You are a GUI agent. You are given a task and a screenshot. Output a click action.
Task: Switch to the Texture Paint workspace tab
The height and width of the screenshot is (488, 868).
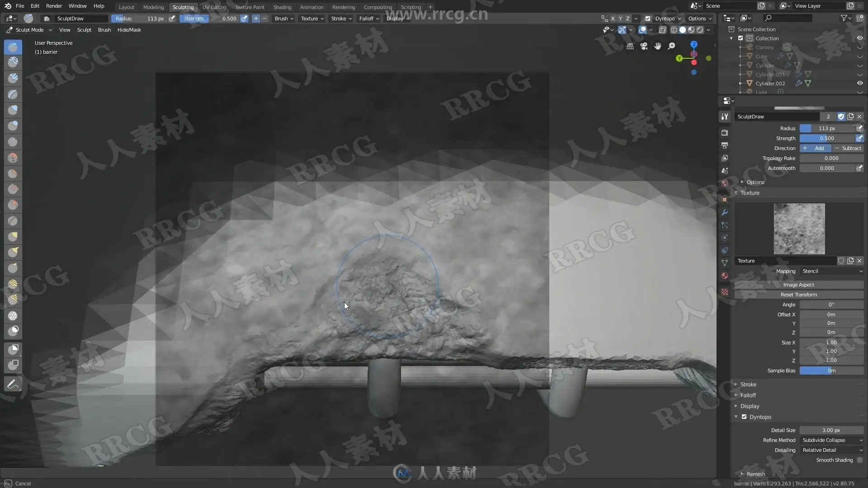click(x=250, y=7)
